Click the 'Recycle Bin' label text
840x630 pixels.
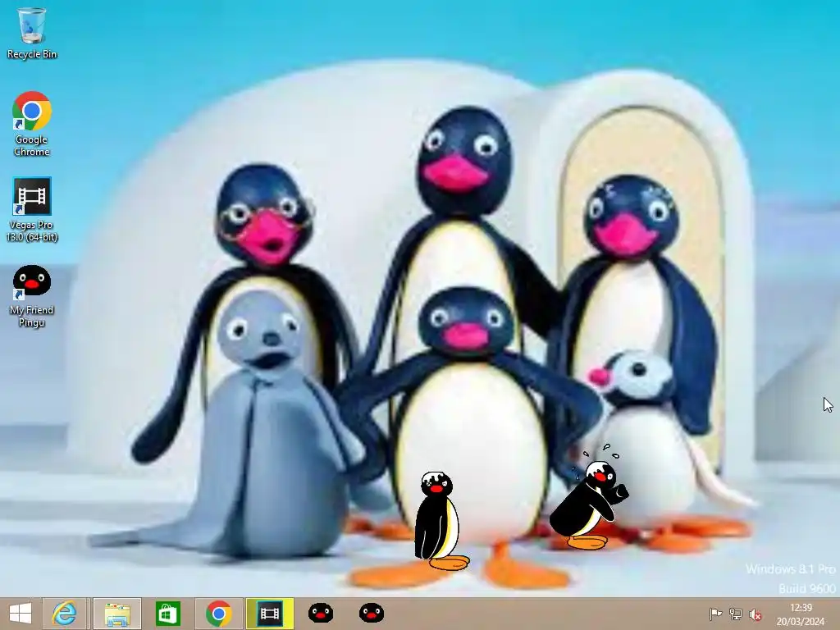32,54
